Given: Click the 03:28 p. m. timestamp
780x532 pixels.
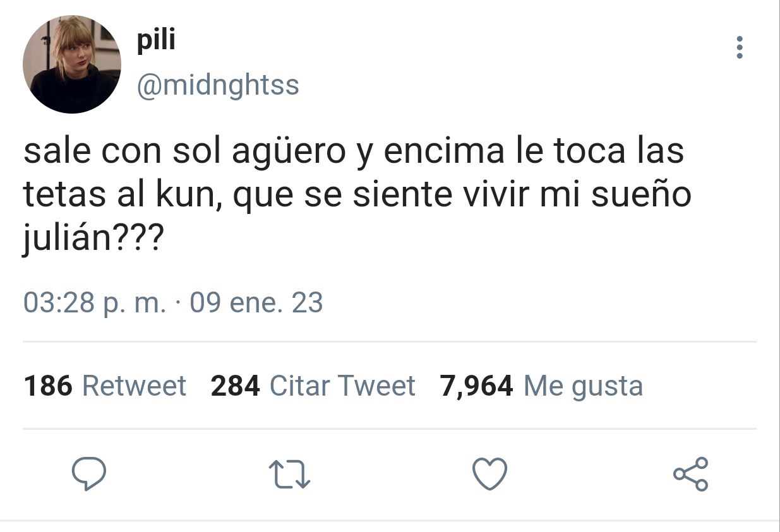Looking at the screenshot, I should 95,303.
